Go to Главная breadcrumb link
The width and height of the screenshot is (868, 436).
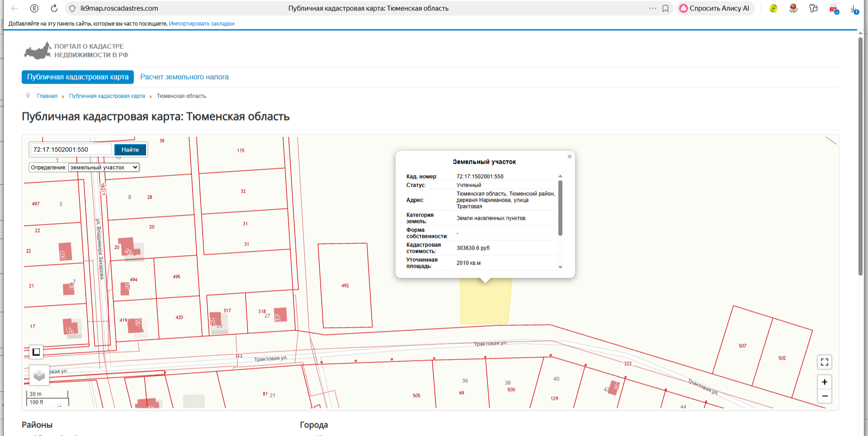tap(47, 96)
